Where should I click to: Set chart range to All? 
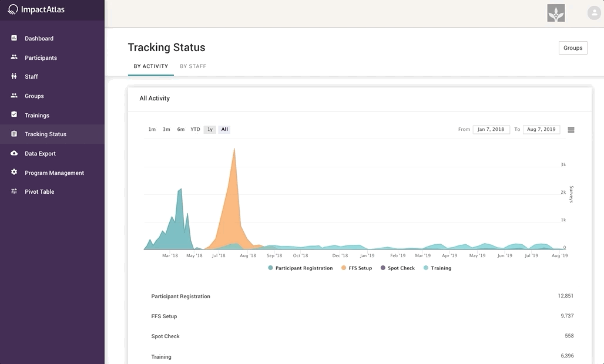(x=224, y=129)
